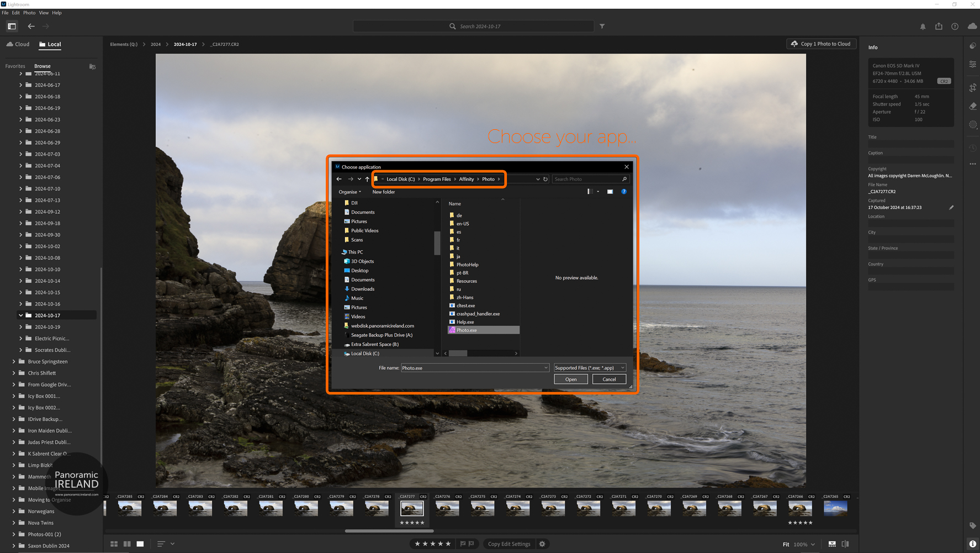Select the Crop and rotate tool
The image size is (980, 553).
tap(973, 88)
